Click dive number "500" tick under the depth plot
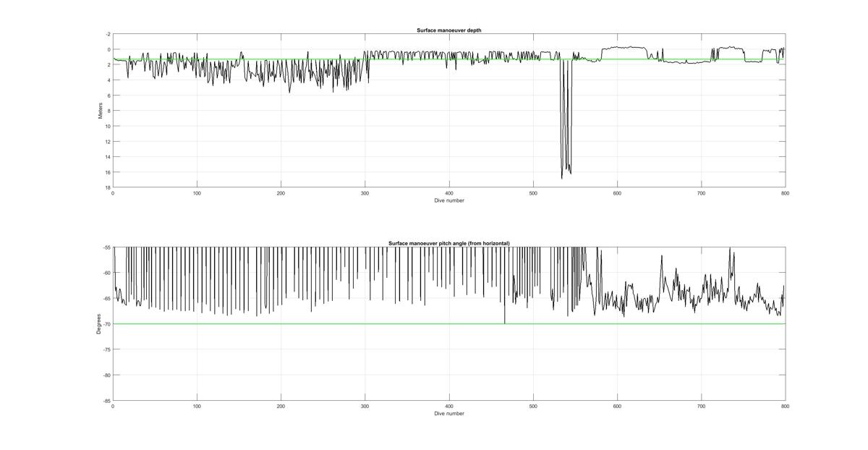868x450 pixels. pyautogui.click(x=533, y=193)
